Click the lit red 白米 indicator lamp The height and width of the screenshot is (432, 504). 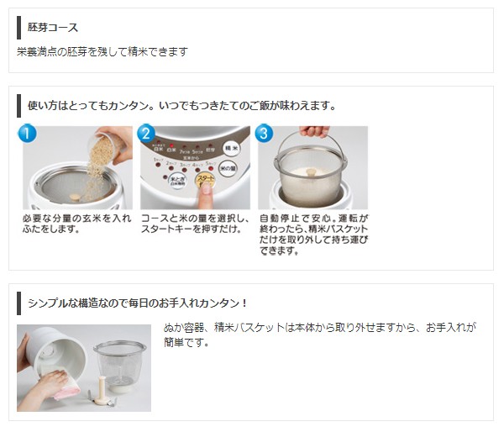point(171,145)
